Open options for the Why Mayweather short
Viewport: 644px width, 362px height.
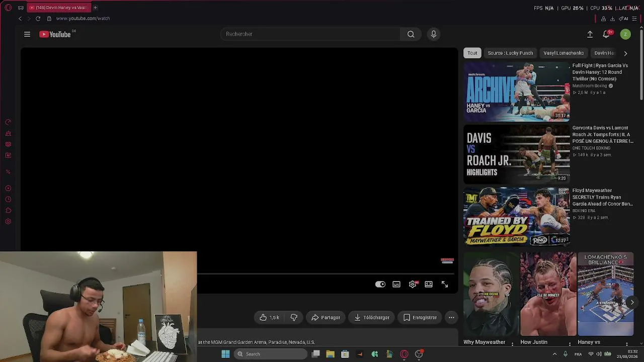point(513,343)
